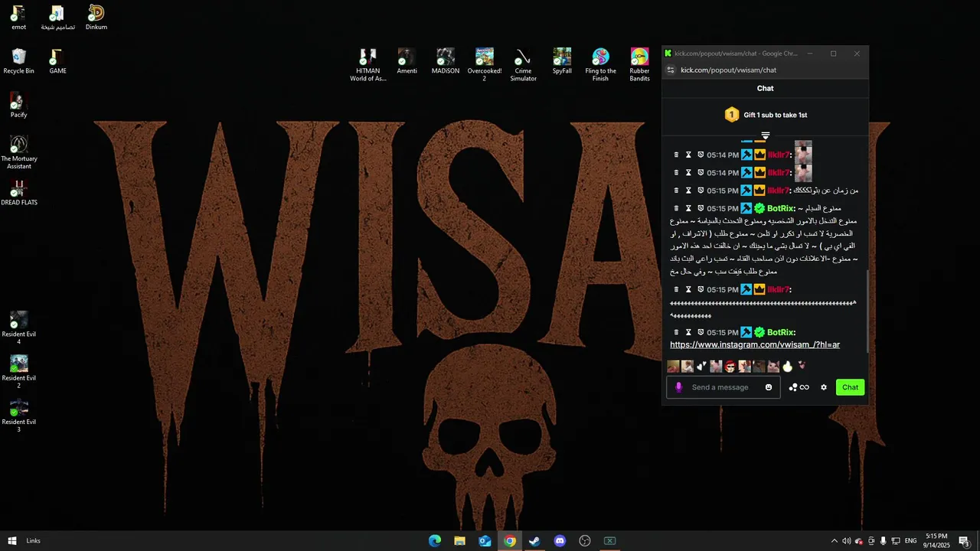
Task: Click the crown badge on llkllr7 arrows message
Action: 759,289
